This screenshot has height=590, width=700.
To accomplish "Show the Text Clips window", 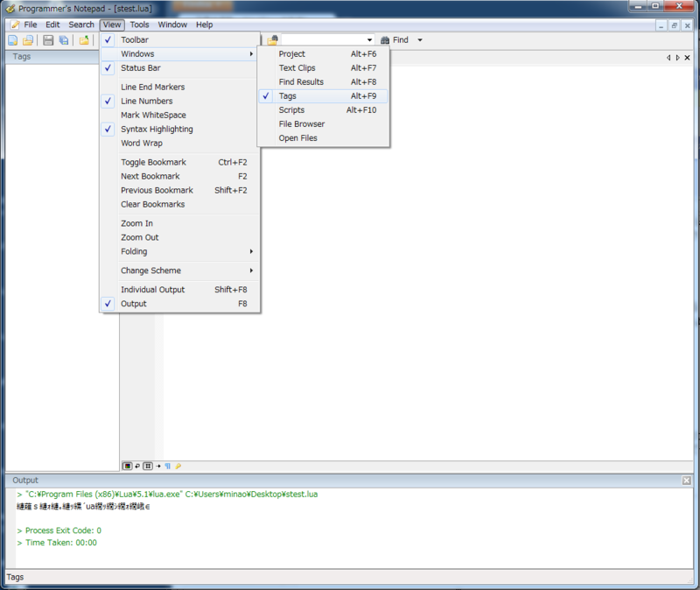I will point(323,68).
